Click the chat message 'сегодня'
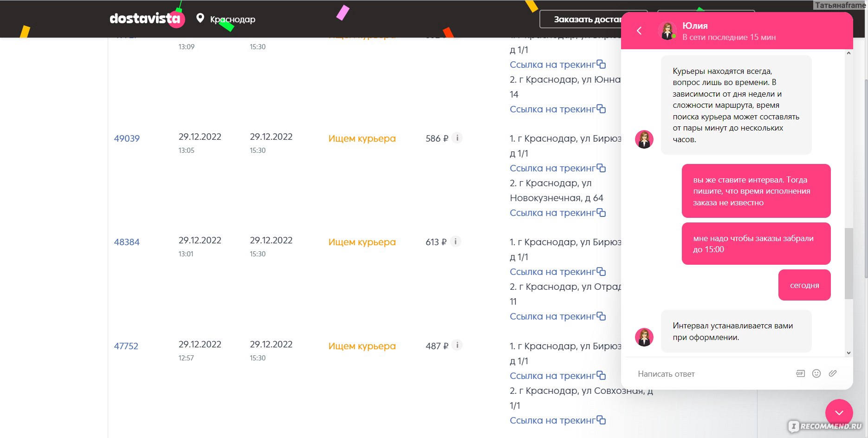868x438 pixels. pos(804,285)
